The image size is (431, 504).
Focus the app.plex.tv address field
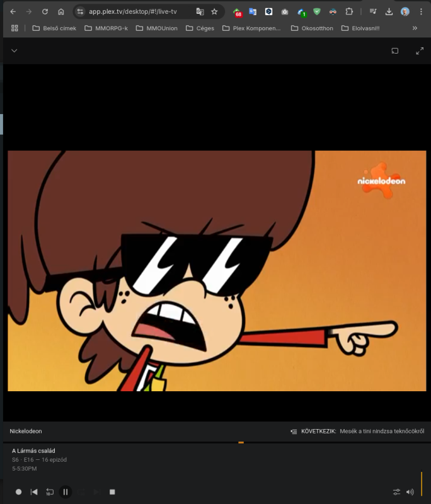[x=133, y=11]
